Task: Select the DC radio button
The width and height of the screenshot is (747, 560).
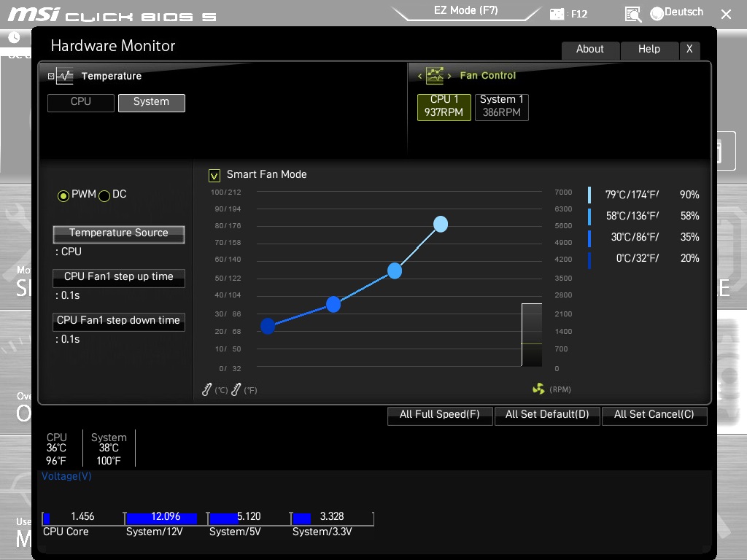Action: 104,195
